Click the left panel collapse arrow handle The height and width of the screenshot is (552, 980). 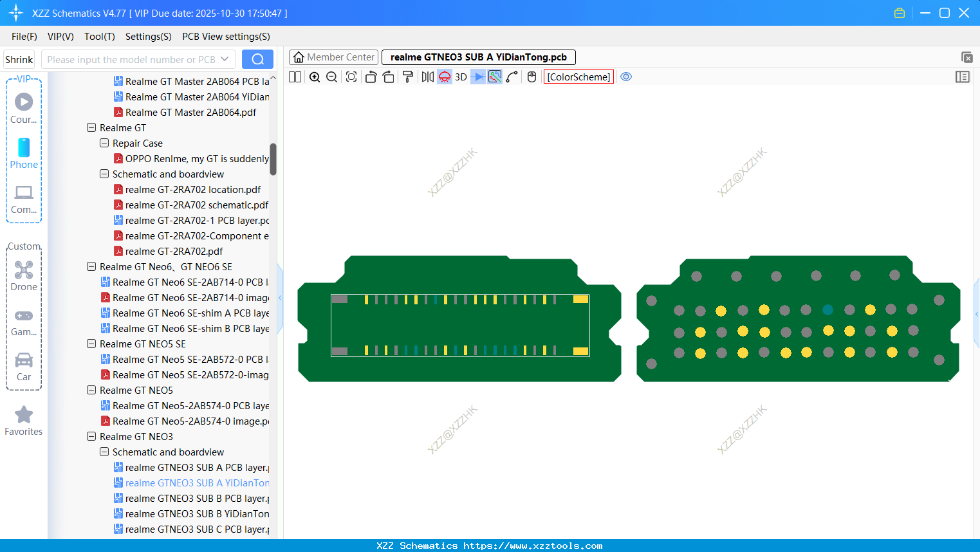click(x=280, y=298)
